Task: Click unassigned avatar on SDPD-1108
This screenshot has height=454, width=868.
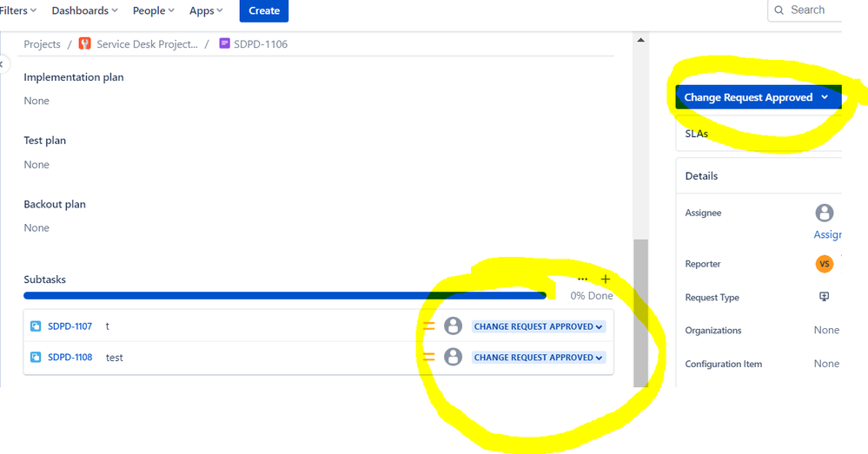Action: click(x=453, y=357)
